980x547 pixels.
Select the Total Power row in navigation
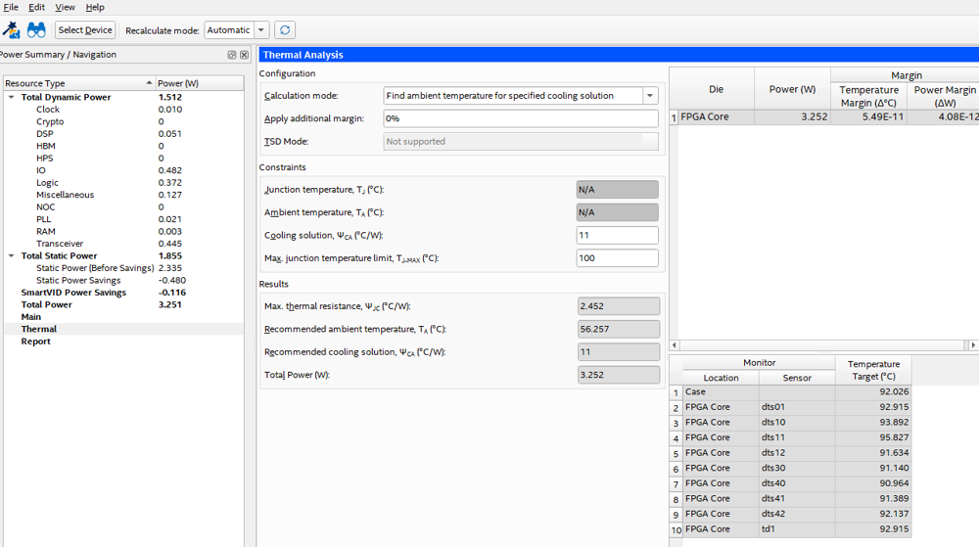click(x=123, y=304)
